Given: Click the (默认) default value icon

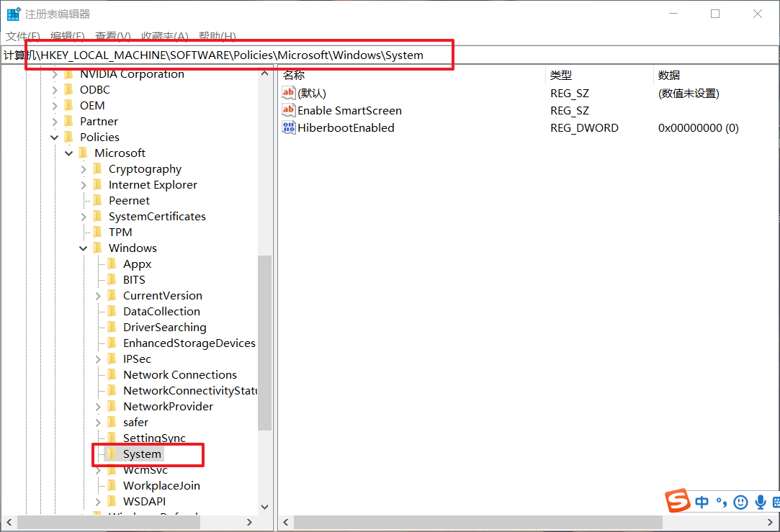Looking at the screenshot, I should pos(289,94).
